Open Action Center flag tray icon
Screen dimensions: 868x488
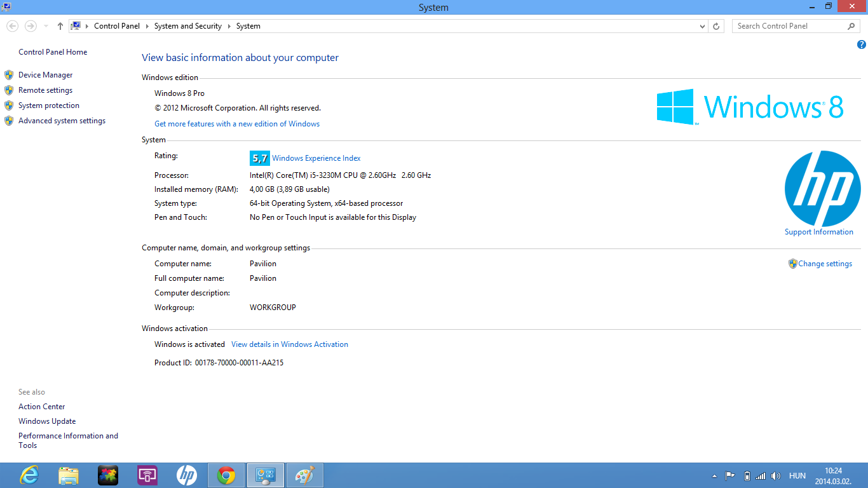[730, 476]
